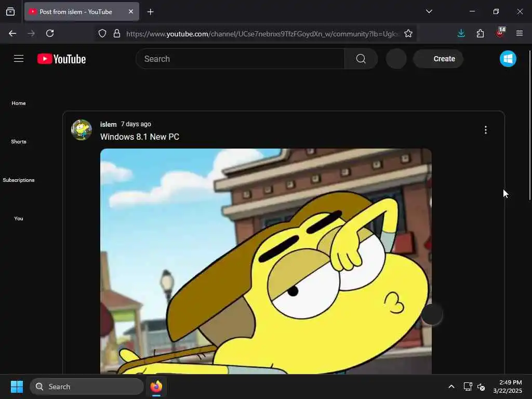
Task: Go to Home in the sidebar
Action: point(19,103)
